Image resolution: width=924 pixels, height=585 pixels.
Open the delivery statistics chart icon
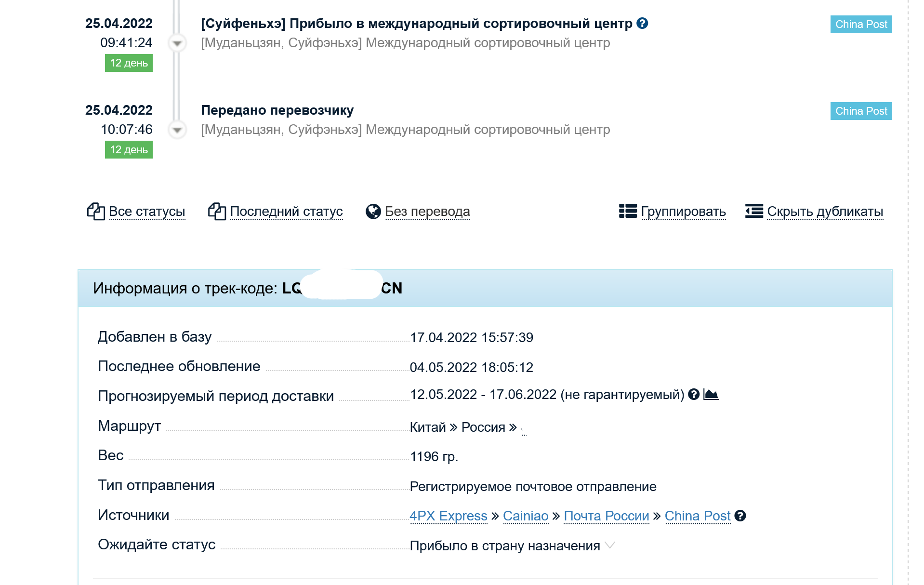711,394
